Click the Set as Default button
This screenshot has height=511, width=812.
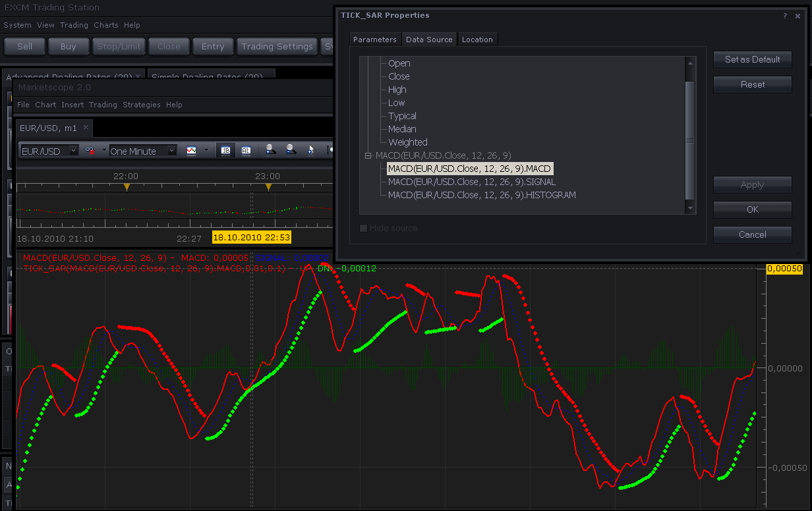[x=753, y=59]
